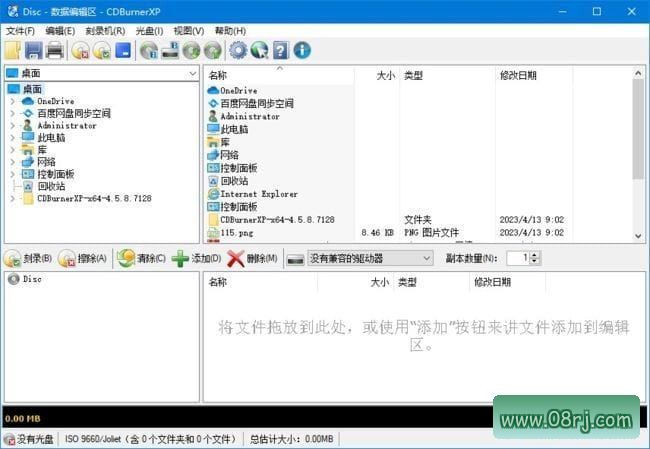Open help with the question mark icon
Viewport: 650px width, 449px height.
(281, 51)
